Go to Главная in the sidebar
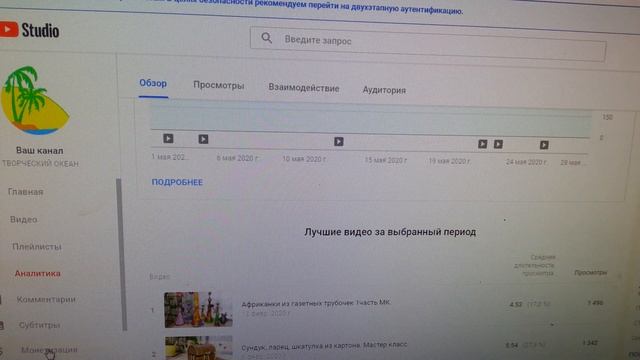640x360 pixels. tap(26, 192)
